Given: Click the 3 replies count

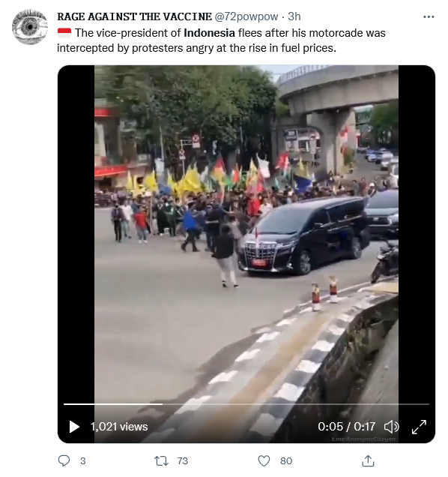Looking at the screenshot, I should [x=82, y=461].
